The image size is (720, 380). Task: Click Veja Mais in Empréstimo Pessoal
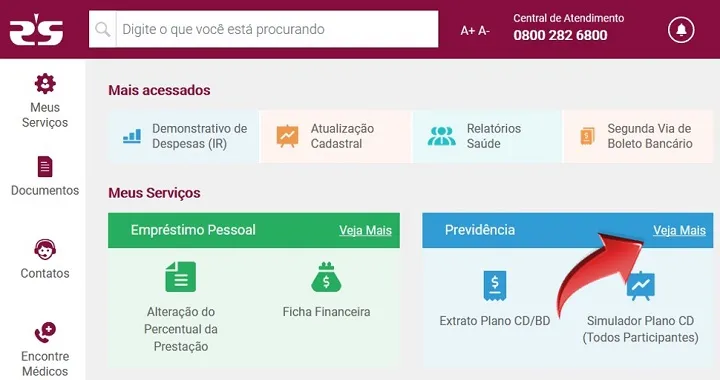click(x=366, y=230)
